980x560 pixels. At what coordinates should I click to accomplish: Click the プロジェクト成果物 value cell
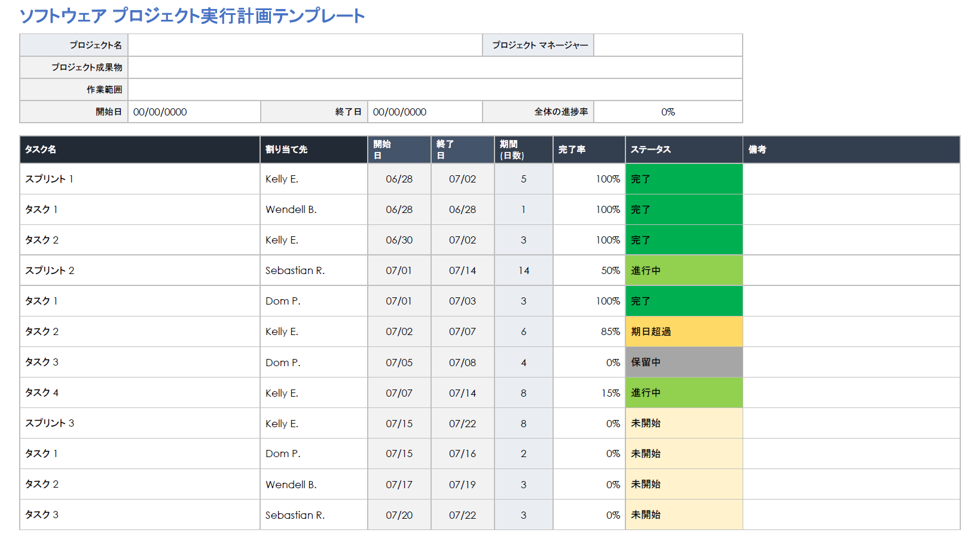click(x=435, y=67)
